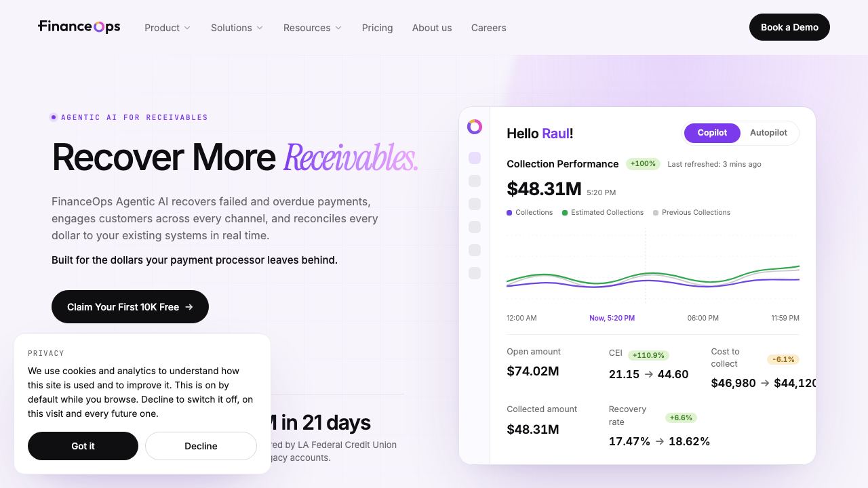The image size is (868, 488).
Task: Visit the Careers page
Action: point(489,28)
